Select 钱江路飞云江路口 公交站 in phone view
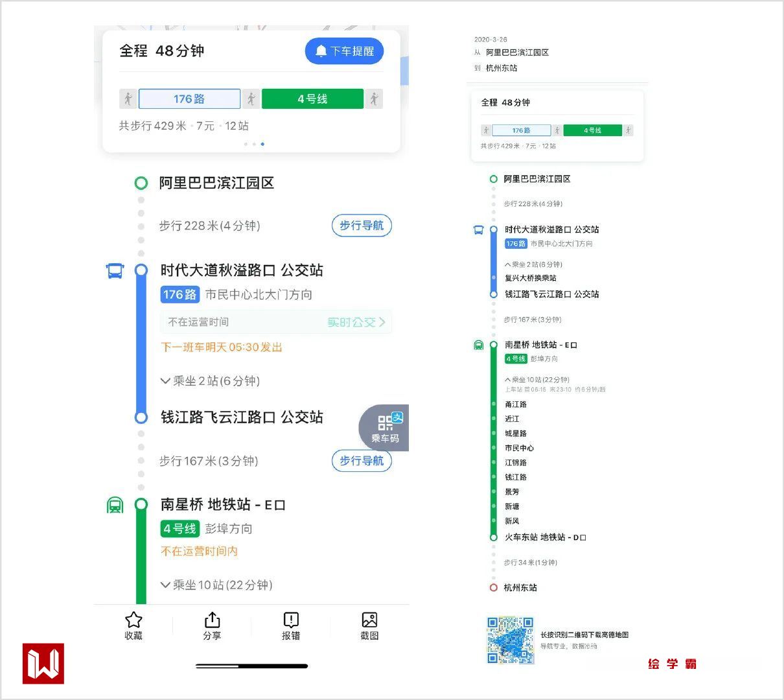The image size is (784, 700). 242,417
